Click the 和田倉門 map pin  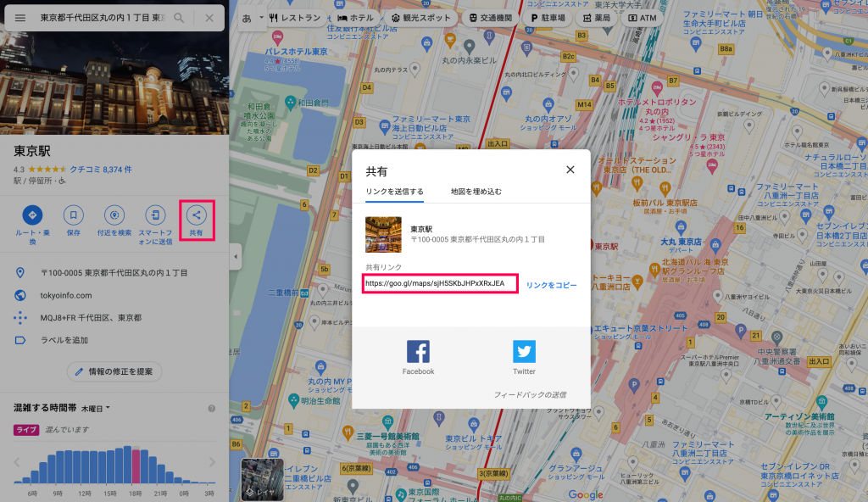point(290,102)
